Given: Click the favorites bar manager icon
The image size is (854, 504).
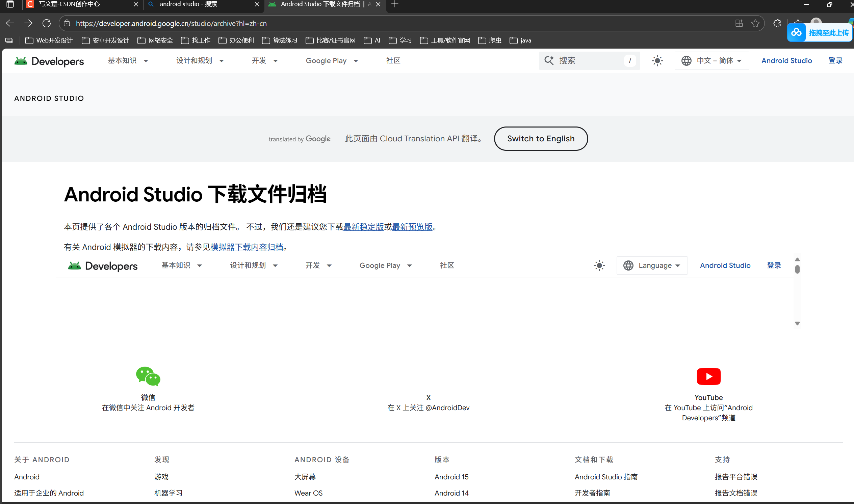Looking at the screenshot, I should [9, 40].
